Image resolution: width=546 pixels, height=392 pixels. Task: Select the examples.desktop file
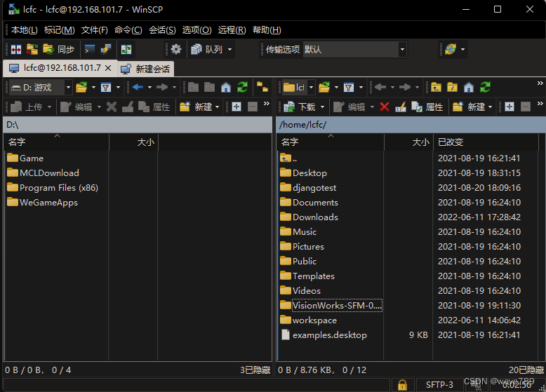[324, 335]
